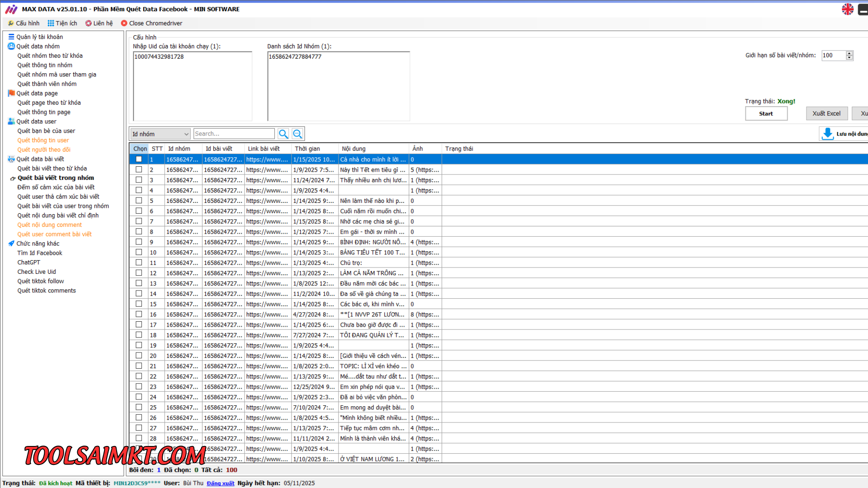Screen dimensions: 868x488
Task: Select Quét bạn bè của user
Action: 46,131
